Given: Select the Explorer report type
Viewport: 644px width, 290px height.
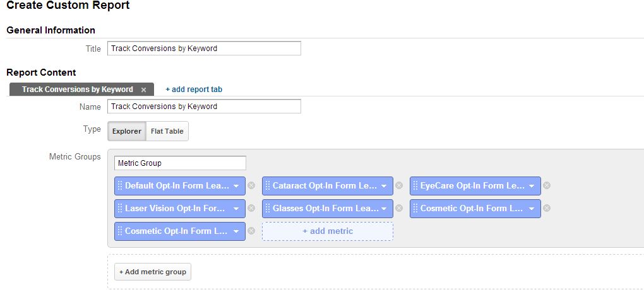Looking at the screenshot, I should coord(127,131).
